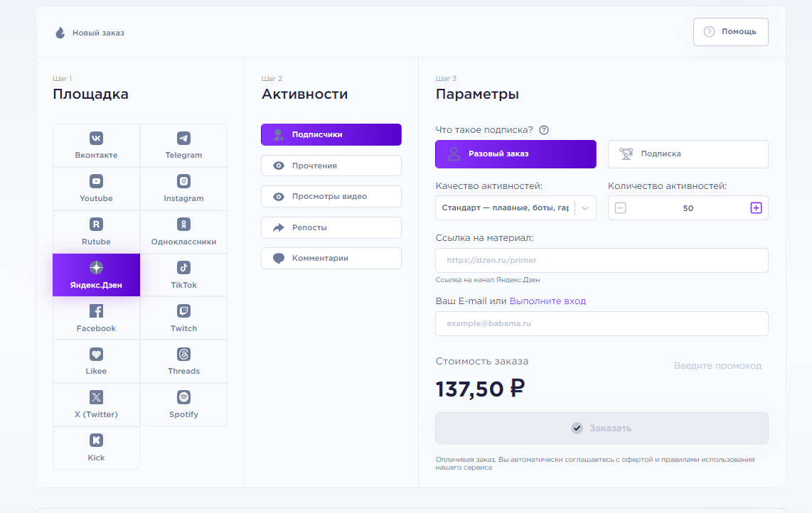
Task: Click the Новый заказ header text
Action: pos(98,33)
